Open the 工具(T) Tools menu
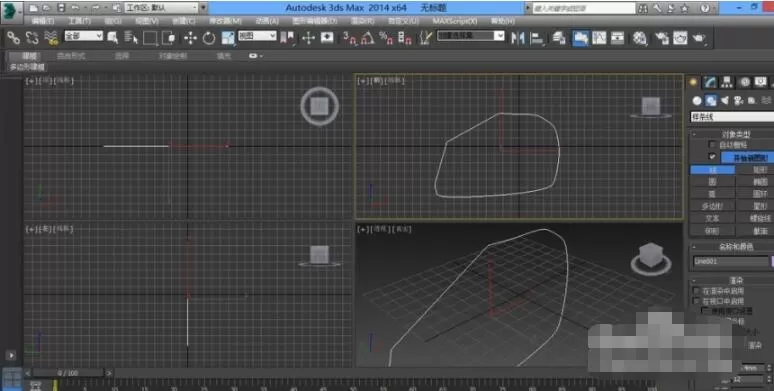This screenshot has width=774, height=391. click(79, 21)
